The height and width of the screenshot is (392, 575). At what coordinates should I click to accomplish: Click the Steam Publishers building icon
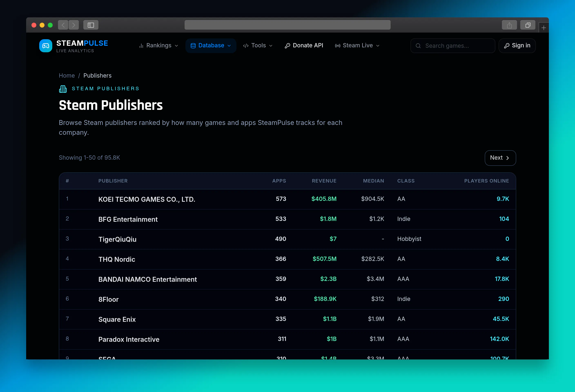[x=63, y=89]
